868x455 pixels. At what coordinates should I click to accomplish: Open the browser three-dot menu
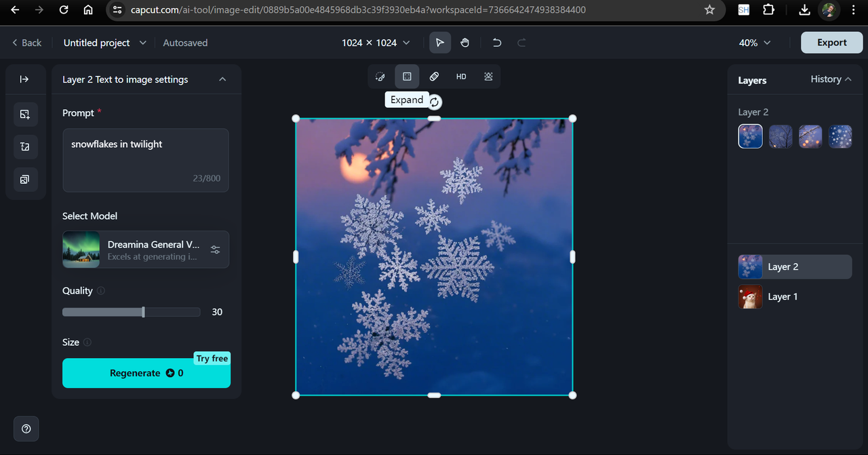(853, 10)
